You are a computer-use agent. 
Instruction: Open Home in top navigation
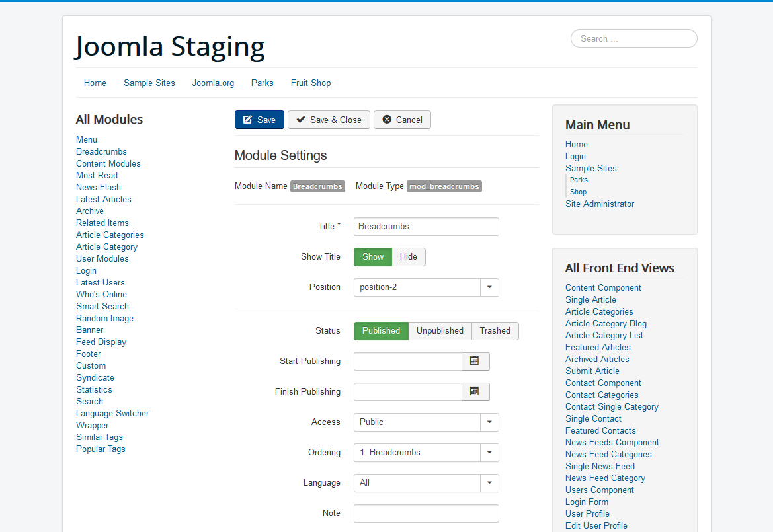coord(95,83)
